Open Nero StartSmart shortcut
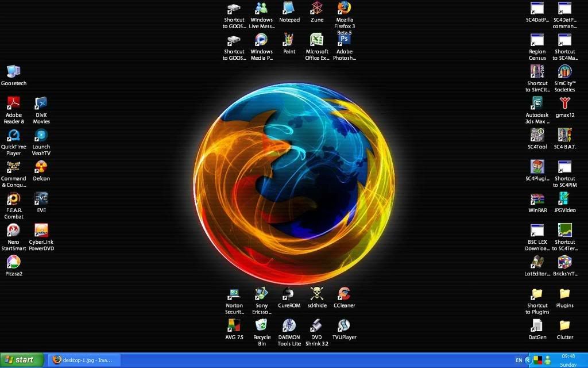 coord(14,230)
